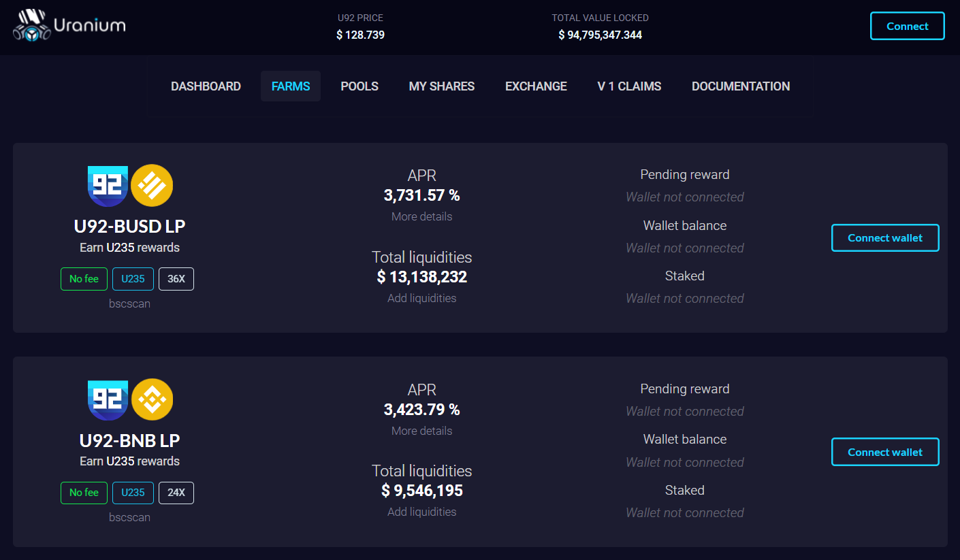This screenshot has width=960, height=560.
Task: Click the U235 badge on U92-BUSD LP
Action: 133,279
